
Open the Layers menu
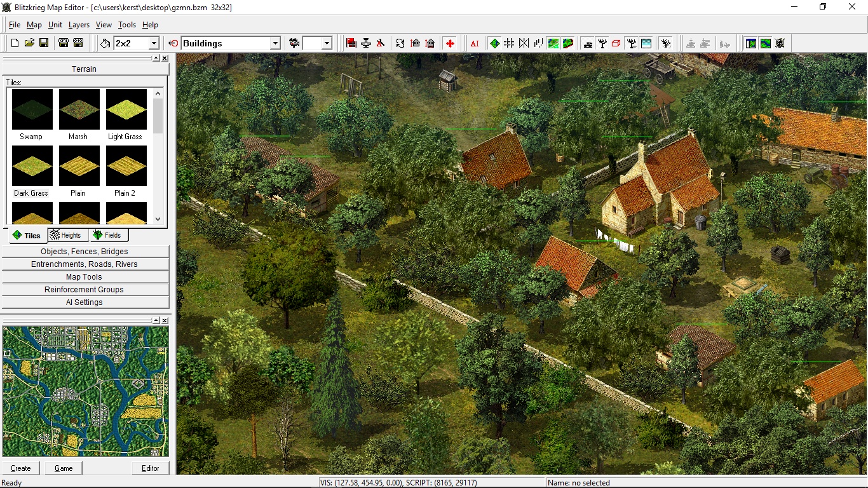tap(79, 25)
